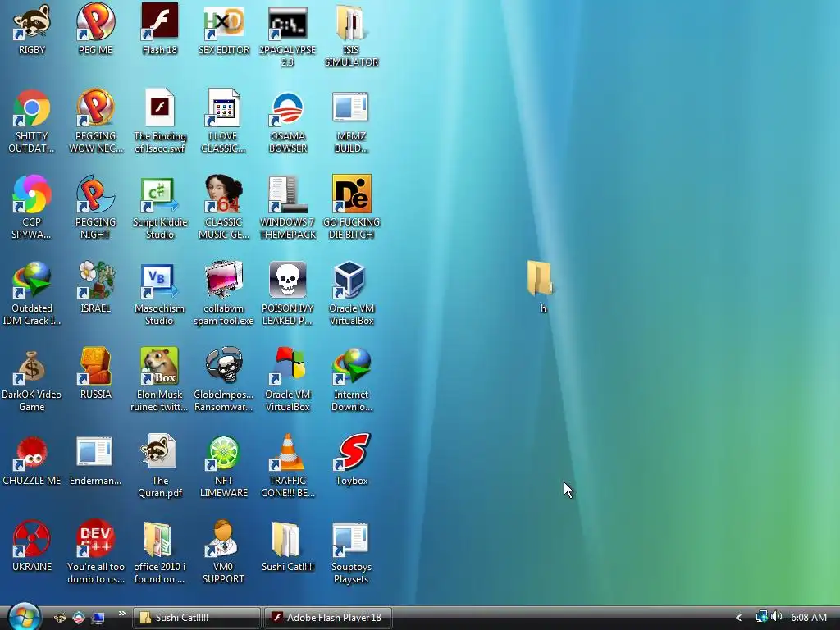Select the Outdated IDM Crack icon
Screen dimensions: 840x630
tap(32, 281)
